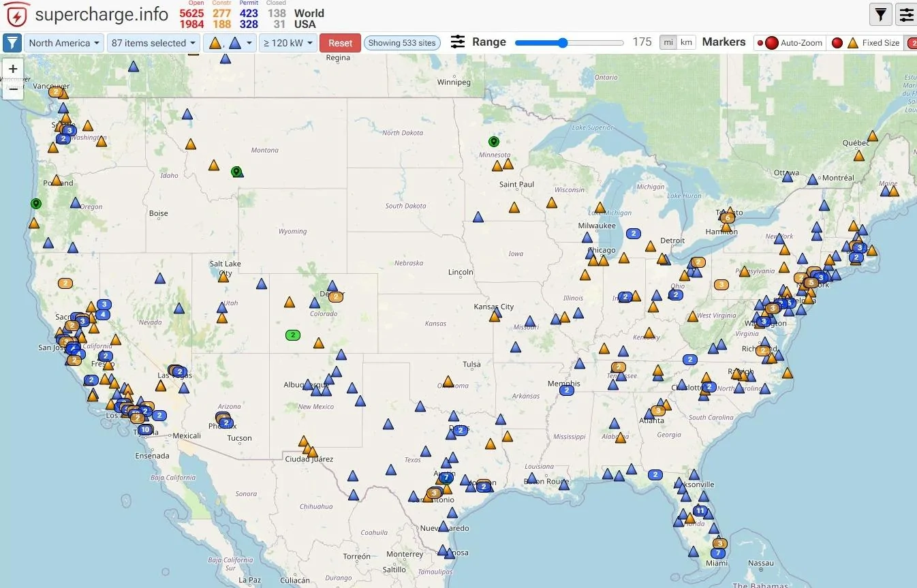The image size is (917, 588).
Task: Enable Auto-Zoom marker sizing
Action: [x=790, y=43]
